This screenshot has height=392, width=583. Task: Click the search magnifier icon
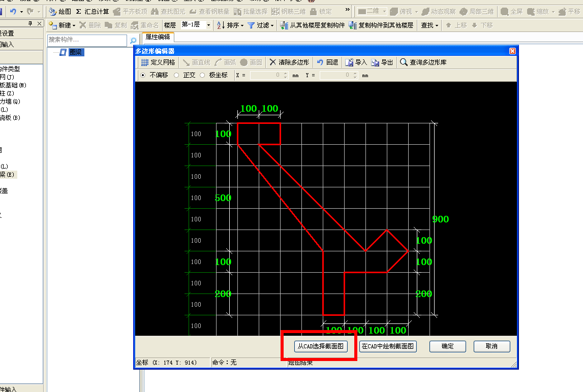point(133,40)
